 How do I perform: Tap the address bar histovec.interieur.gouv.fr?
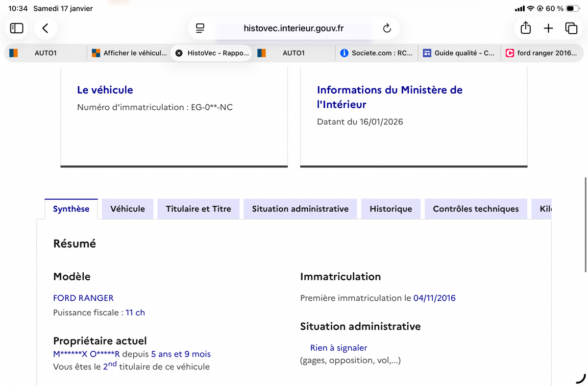(294, 28)
